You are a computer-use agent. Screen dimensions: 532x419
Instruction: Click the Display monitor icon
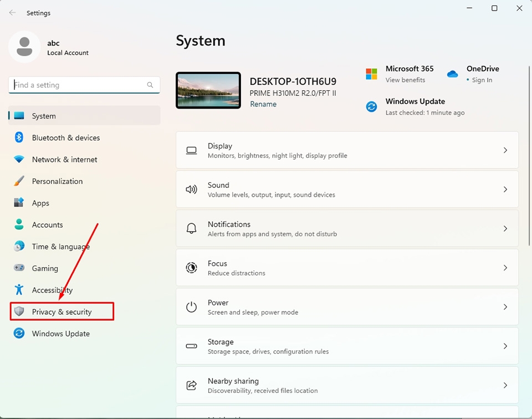pyautogui.click(x=191, y=150)
